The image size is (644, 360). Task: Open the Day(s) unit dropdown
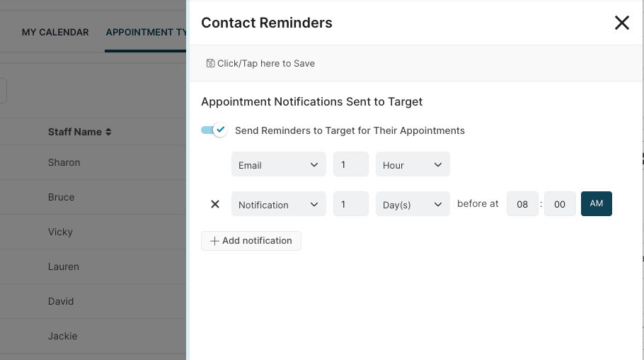coord(412,205)
